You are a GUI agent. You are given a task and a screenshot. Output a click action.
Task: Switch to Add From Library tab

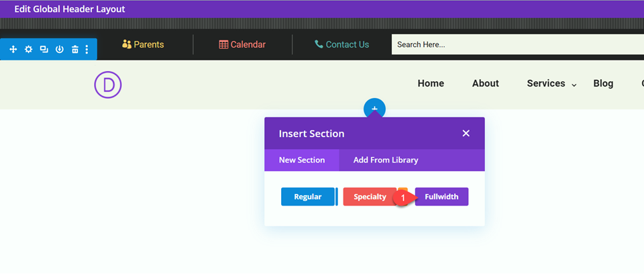click(x=386, y=160)
